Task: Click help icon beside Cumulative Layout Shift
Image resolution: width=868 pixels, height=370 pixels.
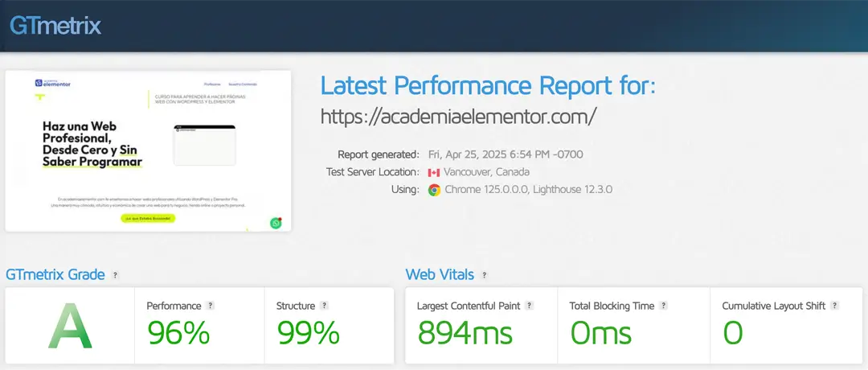Action: pos(835,306)
